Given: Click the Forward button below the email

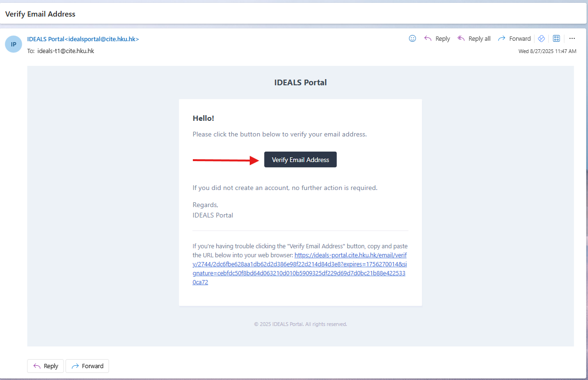Looking at the screenshot, I should click(x=87, y=366).
